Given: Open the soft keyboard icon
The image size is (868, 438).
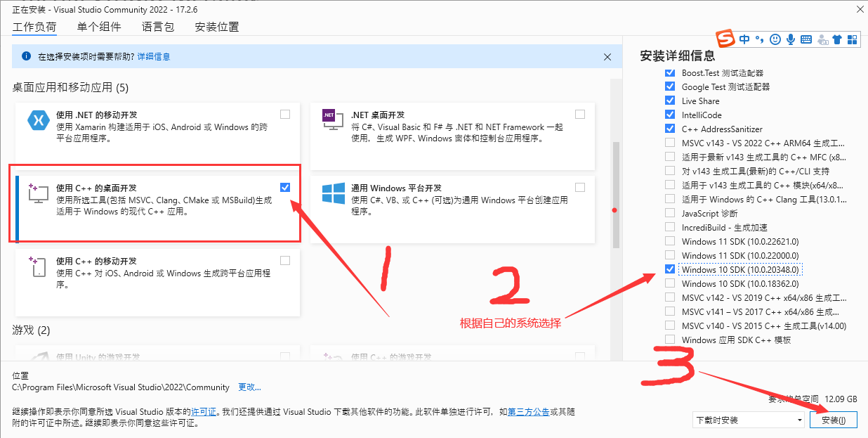Looking at the screenshot, I should pos(806,39).
